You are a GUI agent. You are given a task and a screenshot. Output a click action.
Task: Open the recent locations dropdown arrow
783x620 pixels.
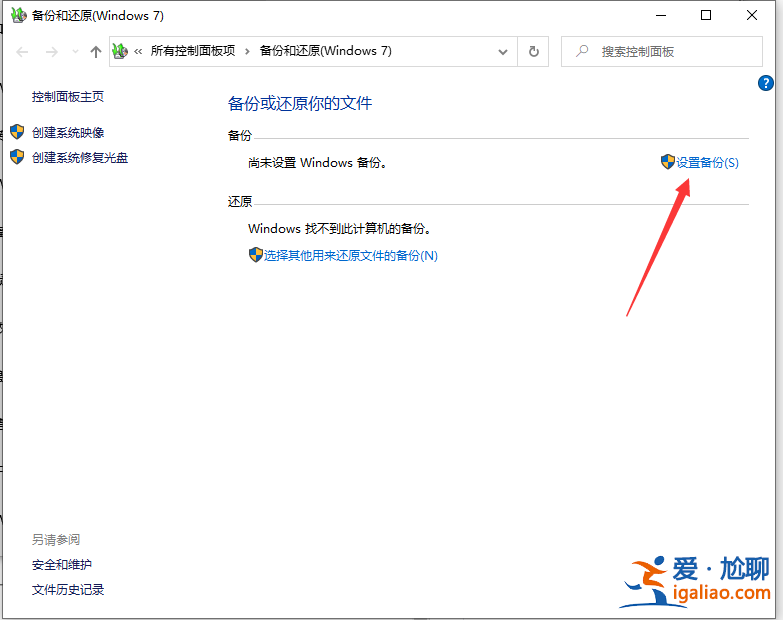tap(75, 51)
